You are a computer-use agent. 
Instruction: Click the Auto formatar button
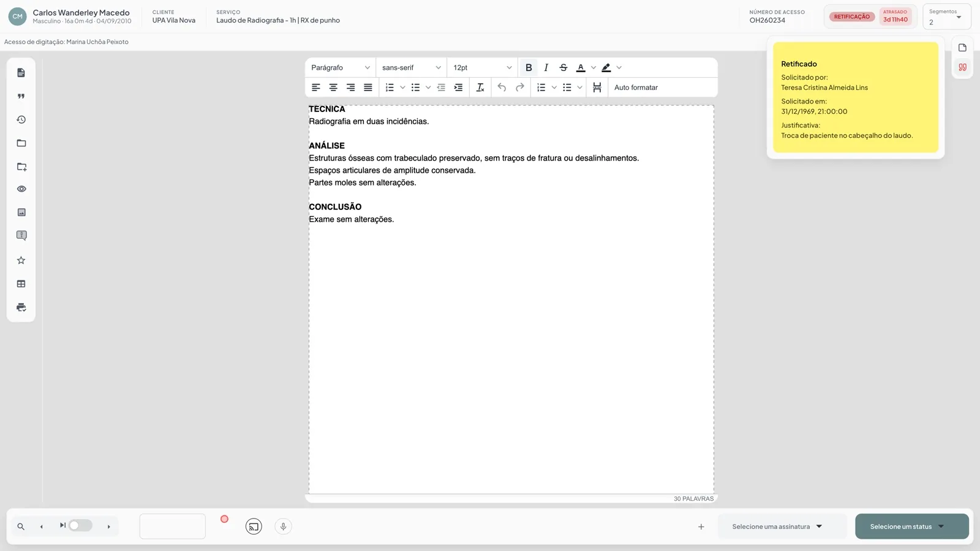636,88
